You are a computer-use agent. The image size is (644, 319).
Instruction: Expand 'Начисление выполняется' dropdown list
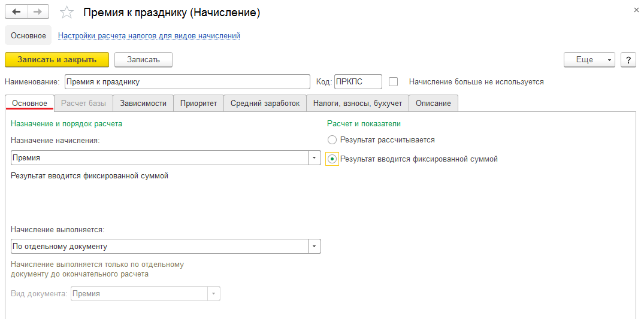(315, 247)
